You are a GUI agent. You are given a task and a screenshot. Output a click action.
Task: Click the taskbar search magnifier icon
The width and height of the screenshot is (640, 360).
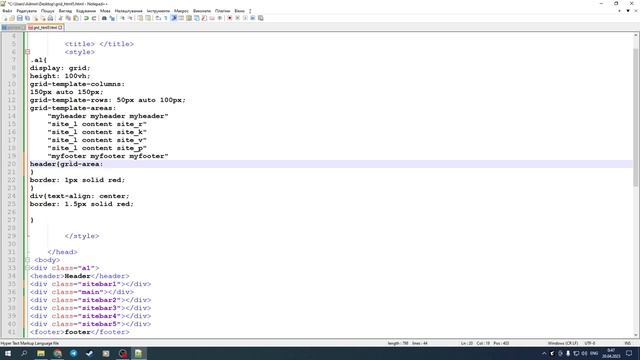(24, 353)
